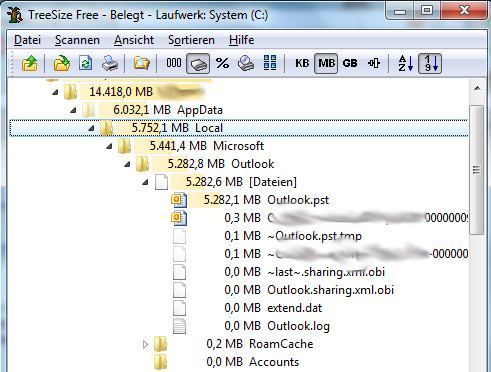491x372 pixels.
Task: Click the vertical scrollbar thumb
Action: pyautogui.click(x=477, y=170)
